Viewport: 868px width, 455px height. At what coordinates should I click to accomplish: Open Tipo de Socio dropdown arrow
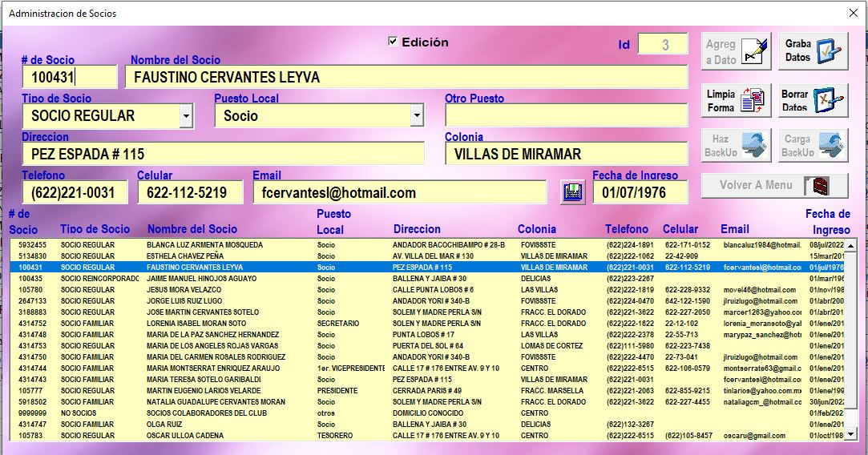(187, 116)
